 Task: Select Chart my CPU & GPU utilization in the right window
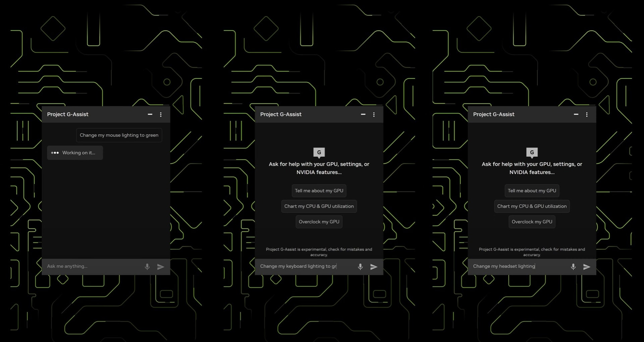532,206
